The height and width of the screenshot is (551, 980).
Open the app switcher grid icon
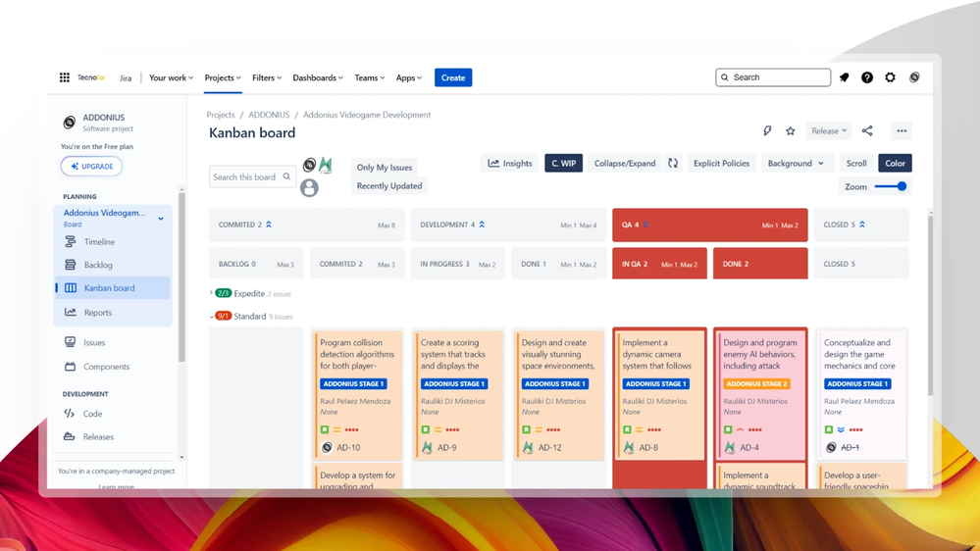point(65,77)
